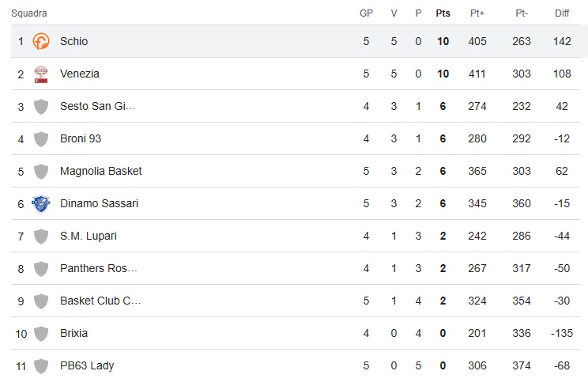
Task: Click the Pt+ column header
Action: (x=477, y=13)
